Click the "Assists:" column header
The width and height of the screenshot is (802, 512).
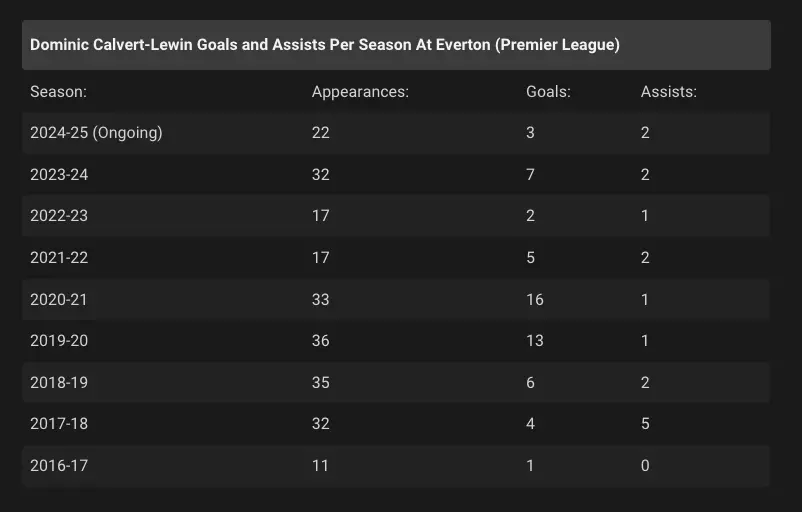tap(668, 92)
